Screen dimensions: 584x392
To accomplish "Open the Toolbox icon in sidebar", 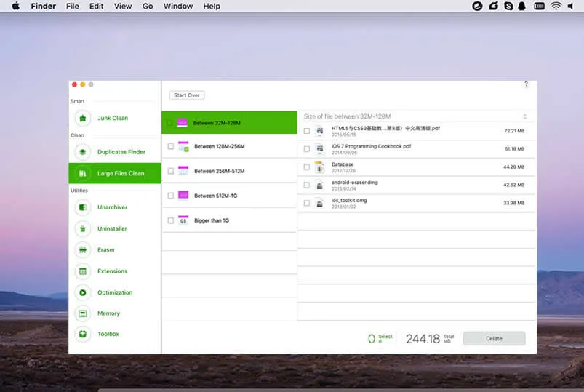I will coord(83,334).
